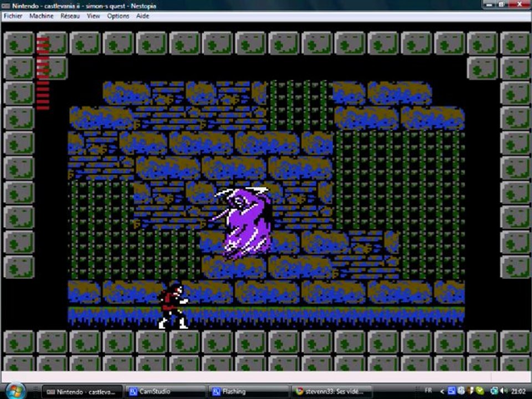532x399 pixels.
Task: Click the red health bar
Action: click(43, 74)
